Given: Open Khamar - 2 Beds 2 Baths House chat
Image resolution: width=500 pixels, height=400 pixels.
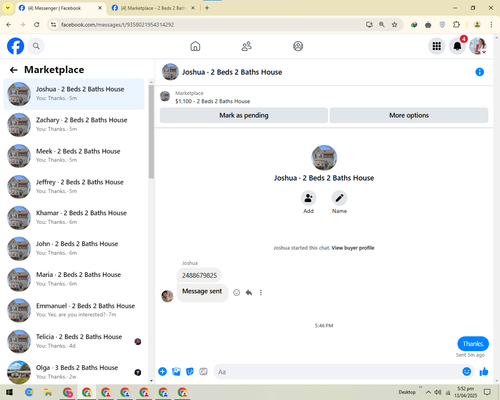Looking at the screenshot, I should pyautogui.click(x=74, y=218).
